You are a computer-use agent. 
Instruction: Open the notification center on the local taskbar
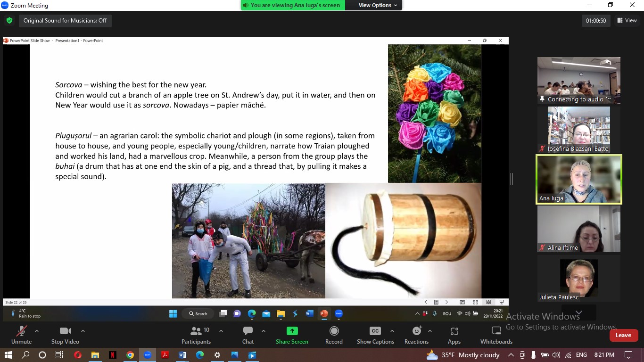(x=628, y=355)
